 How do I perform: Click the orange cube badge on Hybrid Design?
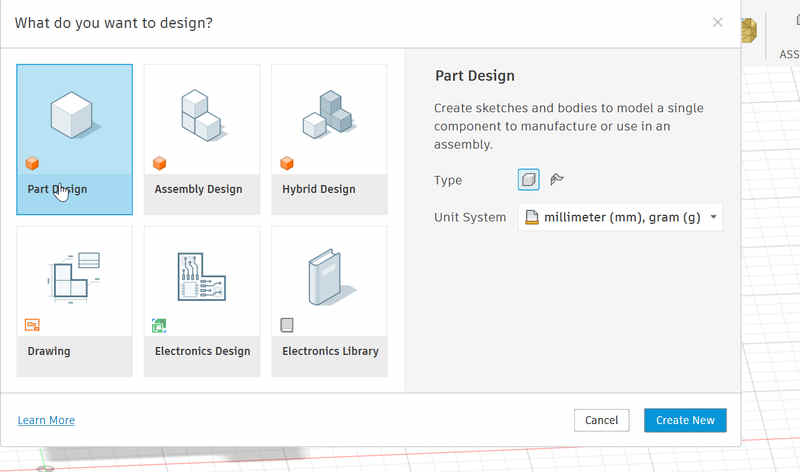(287, 163)
